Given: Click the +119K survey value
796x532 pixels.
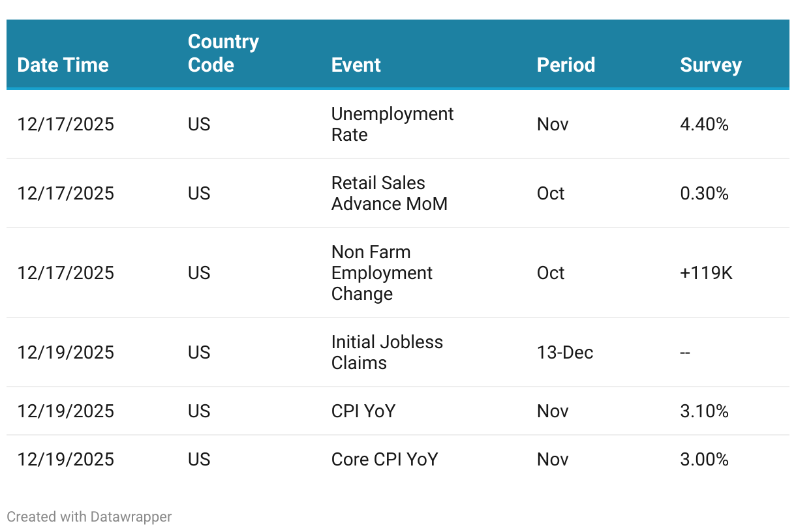Looking at the screenshot, I should (706, 273).
